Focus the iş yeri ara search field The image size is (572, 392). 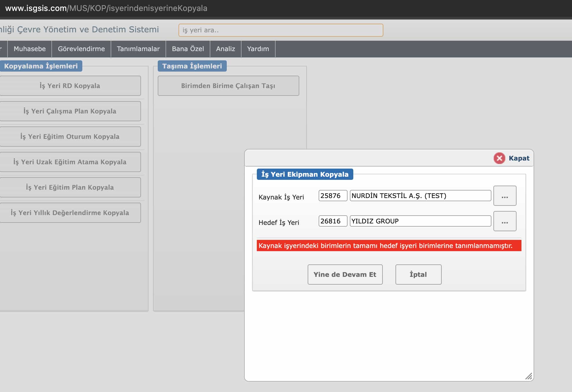281,30
